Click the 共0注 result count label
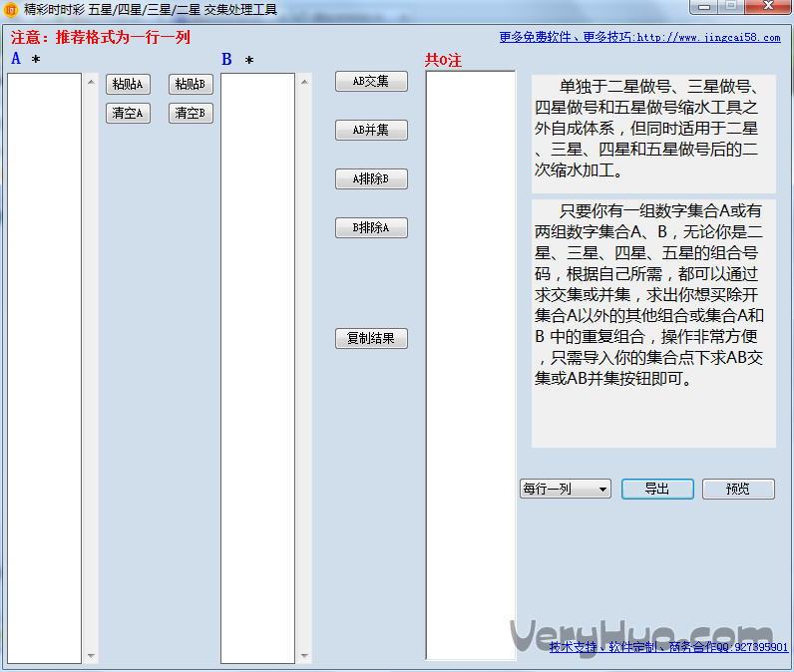794x672 pixels. click(443, 60)
